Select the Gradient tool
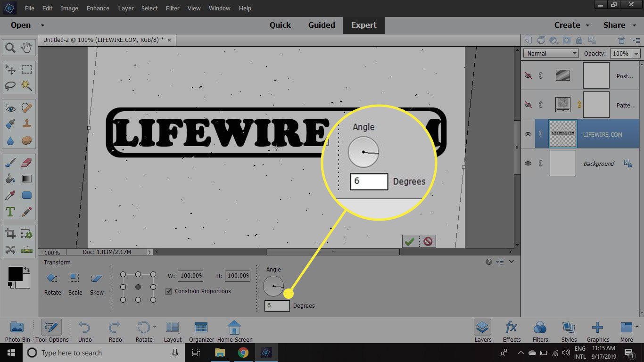 point(27,179)
